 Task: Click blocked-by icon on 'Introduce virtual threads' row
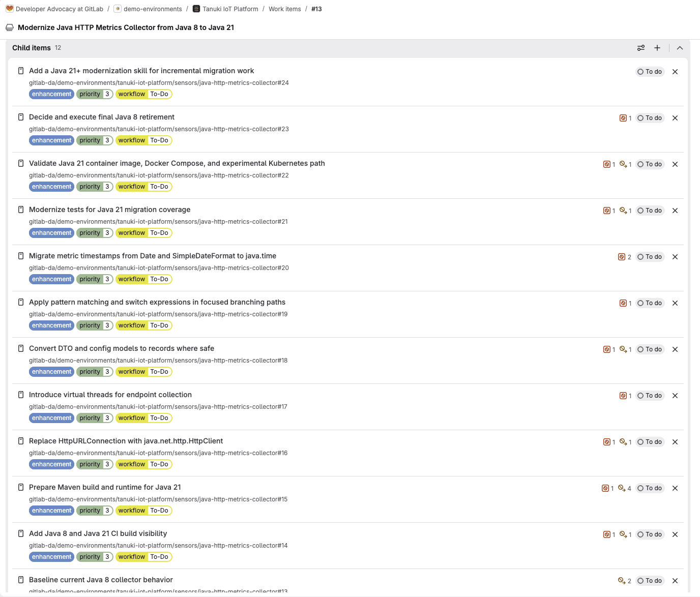[623, 396]
